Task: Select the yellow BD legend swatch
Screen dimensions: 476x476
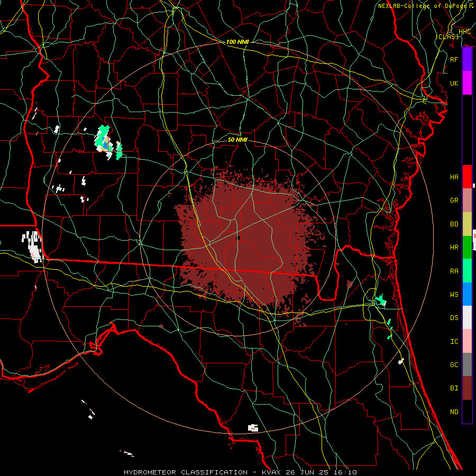Action: click(467, 224)
